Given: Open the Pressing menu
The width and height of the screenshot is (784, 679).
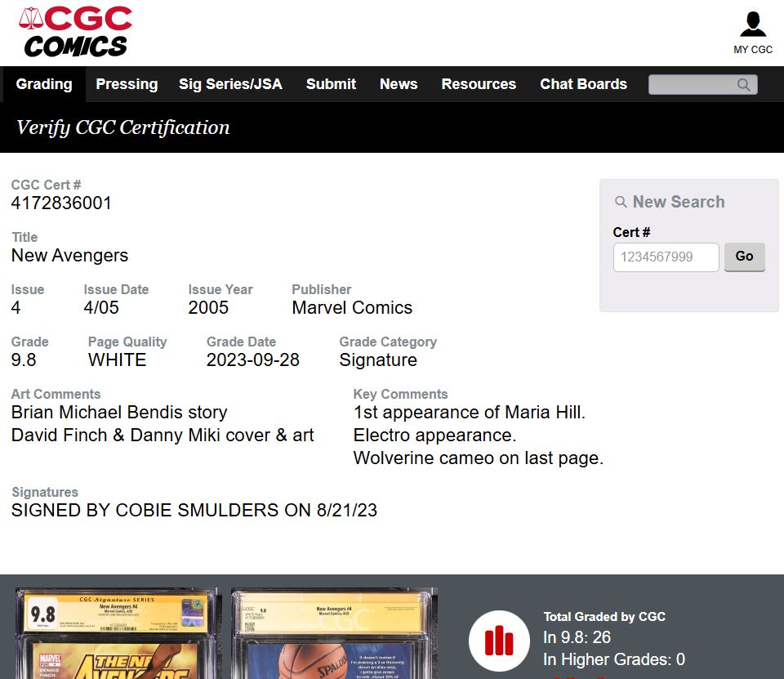Looking at the screenshot, I should pos(127,84).
